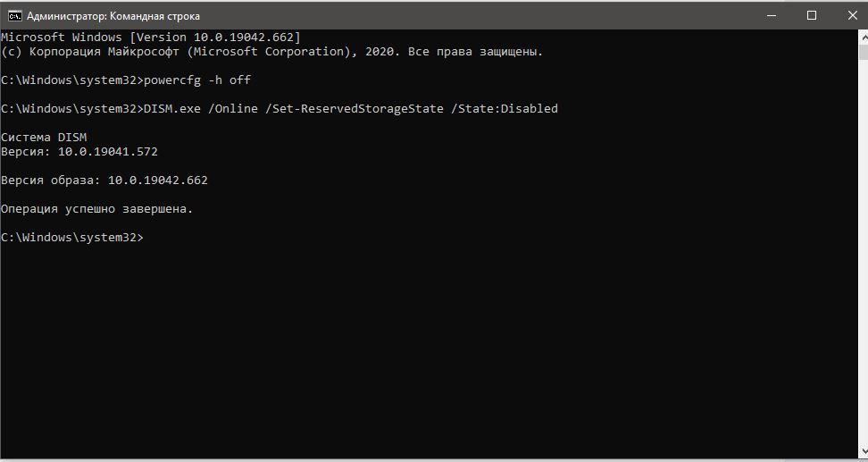
Task: Click the last empty "C:\Windows\system32>" prompt
Action: 71,238
